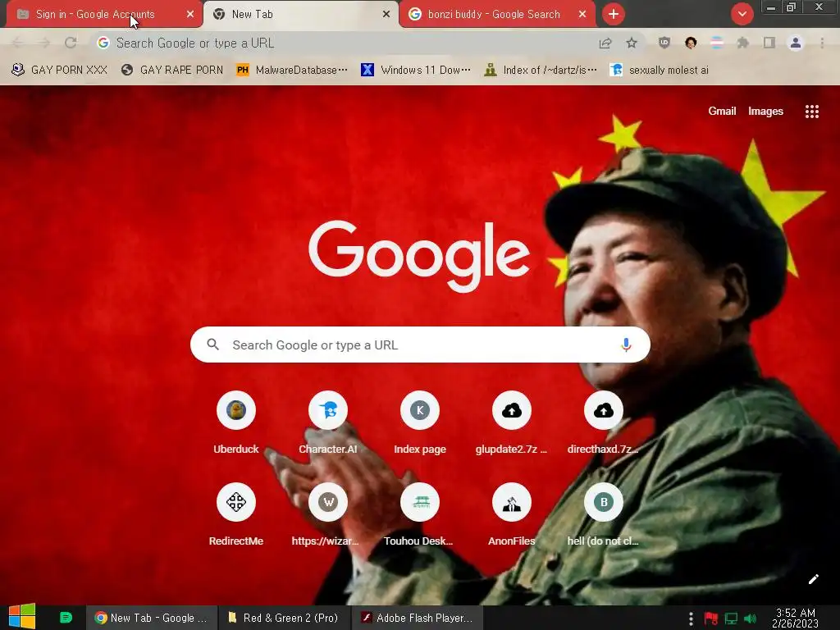Open the MalwareDatabase bookmark
Viewport: 840px width, 630px height.
(x=291, y=71)
